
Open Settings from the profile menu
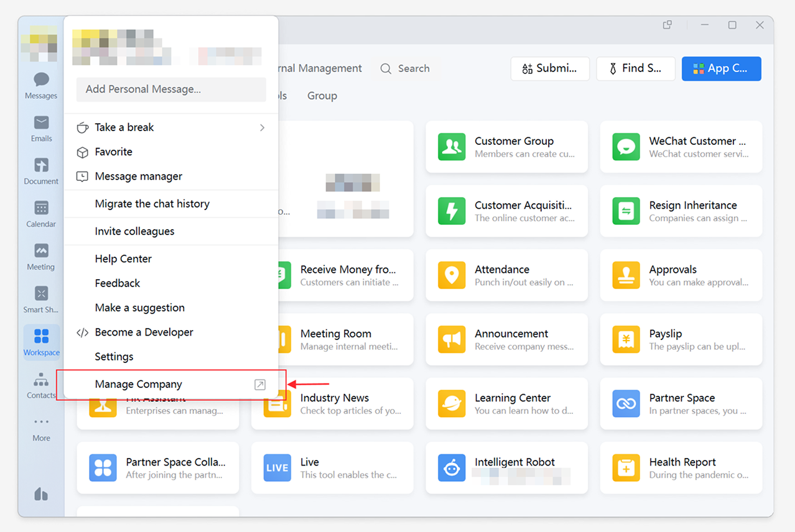point(171,357)
